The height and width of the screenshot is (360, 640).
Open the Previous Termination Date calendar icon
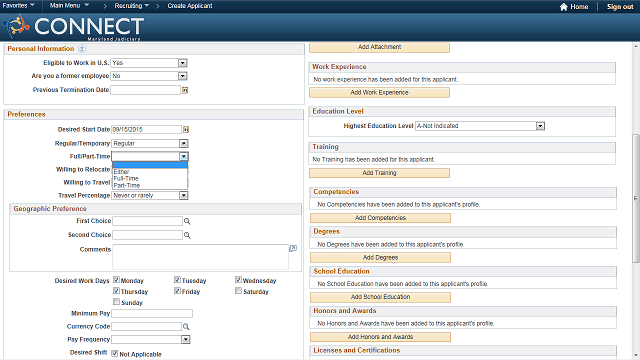[185, 90]
